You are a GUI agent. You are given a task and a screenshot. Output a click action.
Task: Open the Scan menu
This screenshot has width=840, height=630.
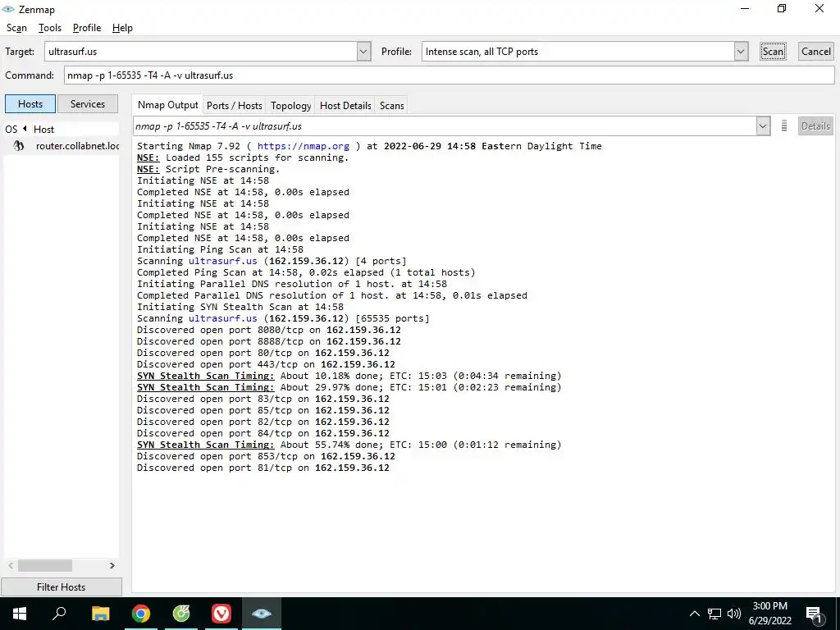[x=16, y=28]
